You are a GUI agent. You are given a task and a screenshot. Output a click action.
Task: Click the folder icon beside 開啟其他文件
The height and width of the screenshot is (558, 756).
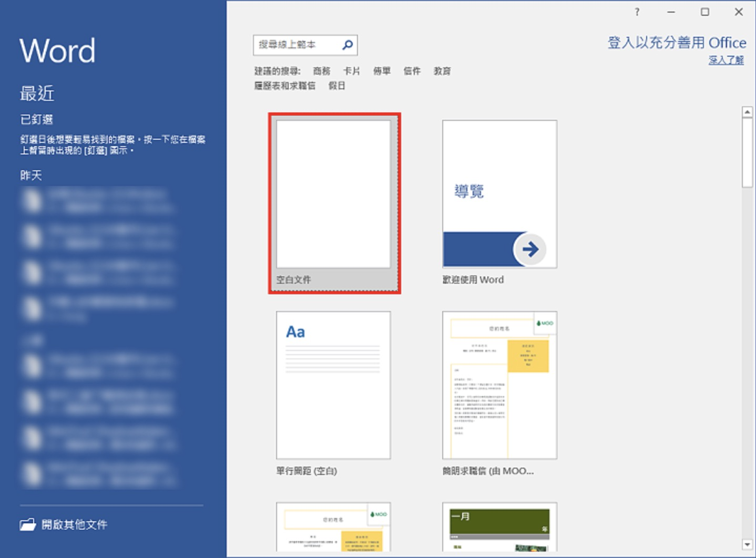pos(28,524)
